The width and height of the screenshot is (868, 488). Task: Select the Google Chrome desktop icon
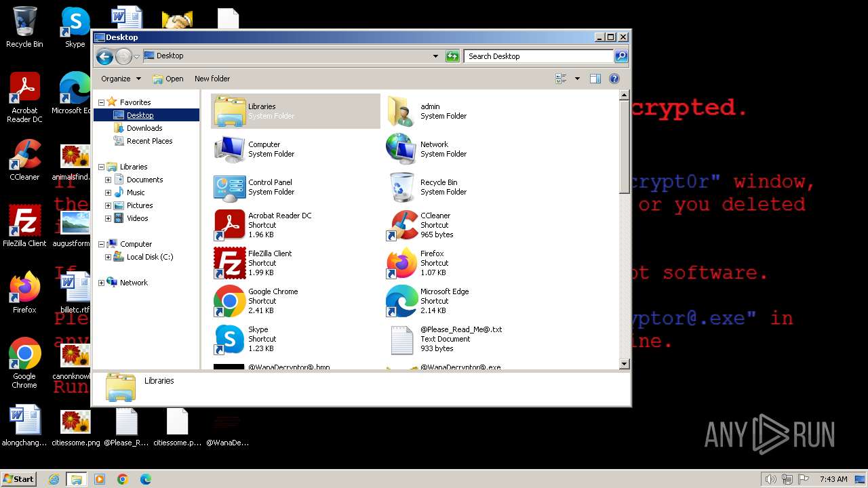click(x=24, y=363)
